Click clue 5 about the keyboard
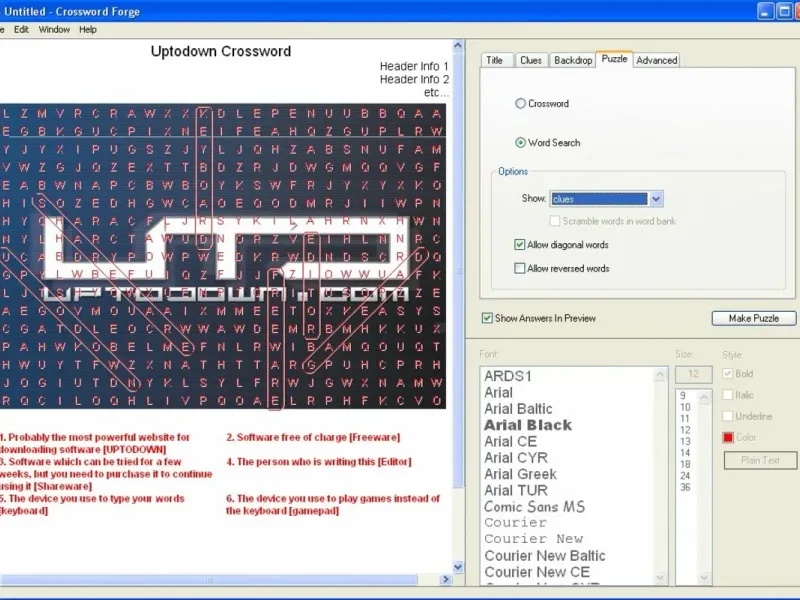Viewport: 800px width, 600px height. (x=92, y=505)
